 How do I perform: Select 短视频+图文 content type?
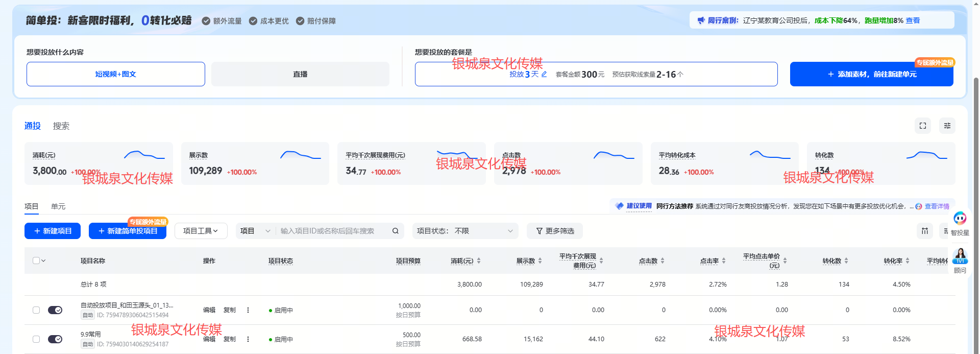pos(116,74)
